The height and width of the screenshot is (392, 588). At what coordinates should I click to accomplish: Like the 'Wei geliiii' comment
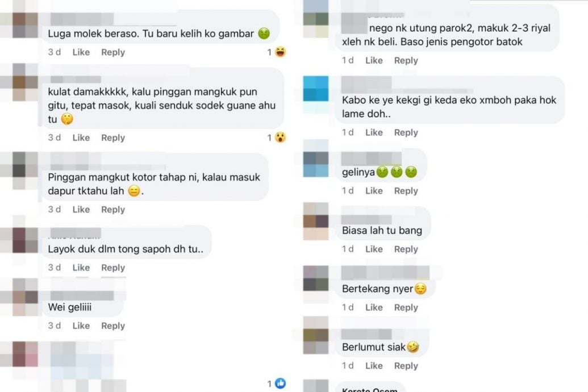pos(81,326)
